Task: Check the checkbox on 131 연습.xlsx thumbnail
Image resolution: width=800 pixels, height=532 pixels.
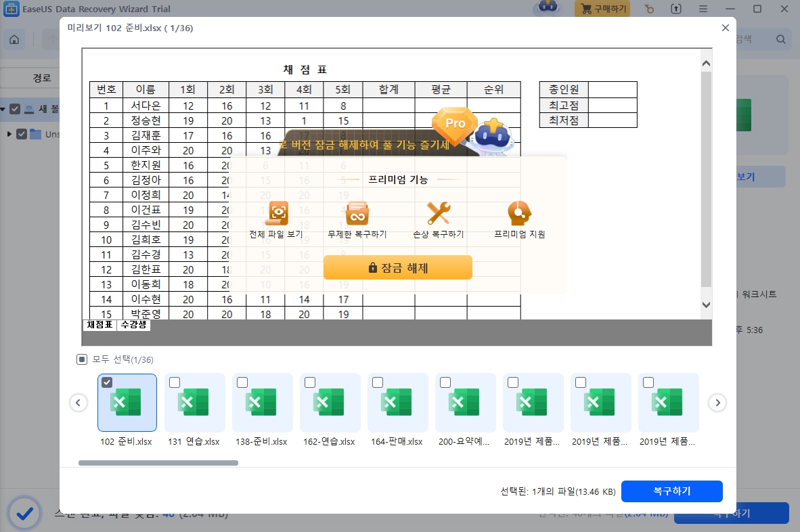Action: tap(174, 382)
